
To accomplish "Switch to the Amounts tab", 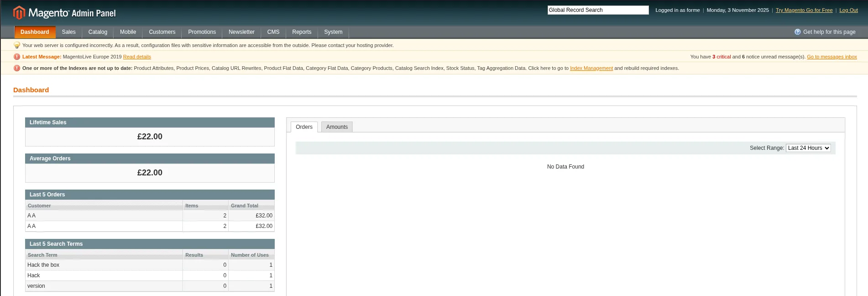I will coord(337,127).
